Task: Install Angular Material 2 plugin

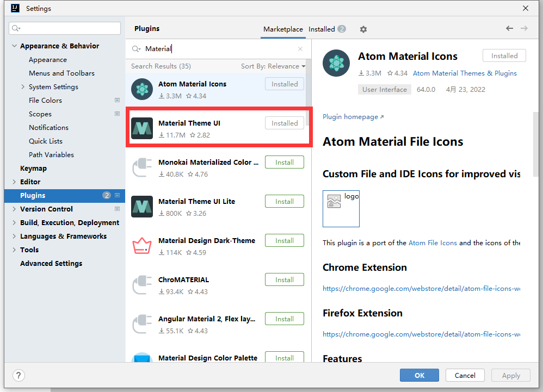Action: click(x=285, y=319)
